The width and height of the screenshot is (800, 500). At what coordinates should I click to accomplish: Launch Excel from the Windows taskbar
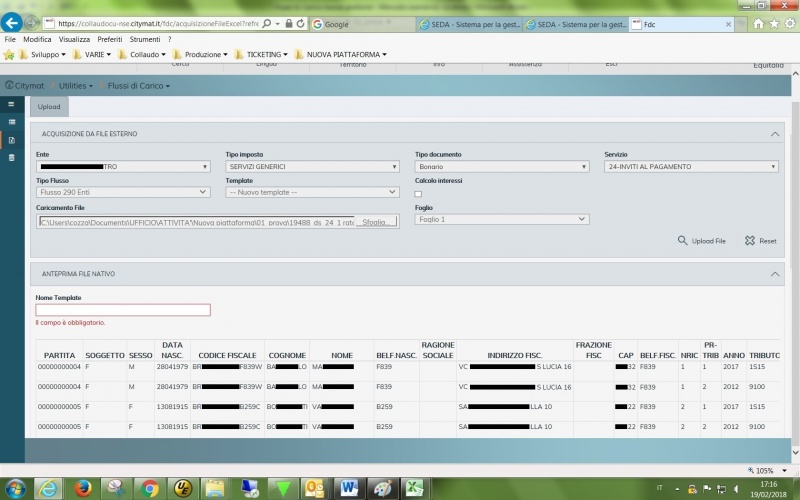pyautogui.click(x=414, y=488)
